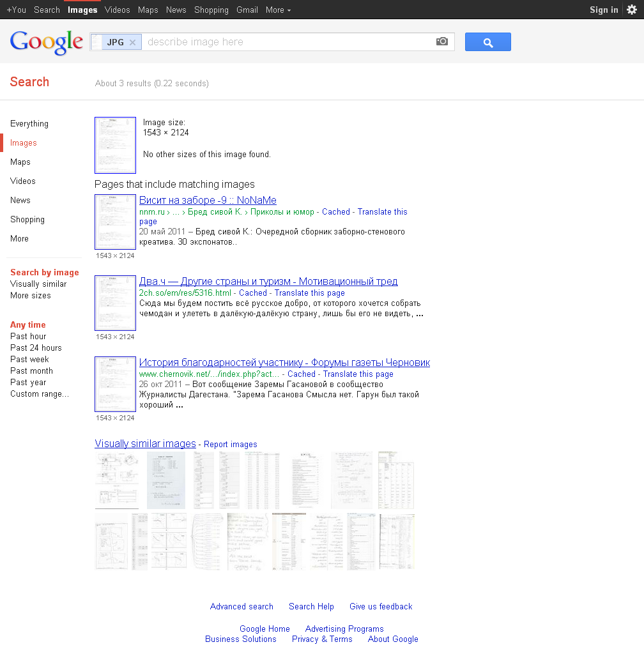The height and width of the screenshot is (656, 644).
Task: Open the Висит на заборе -9 :: NoNaMe result
Action: pos(208,200)
